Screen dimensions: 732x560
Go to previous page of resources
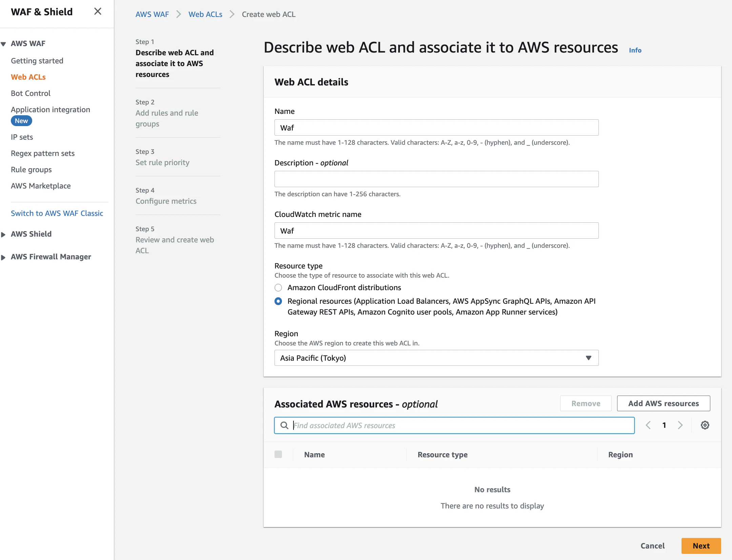point(648,425)
